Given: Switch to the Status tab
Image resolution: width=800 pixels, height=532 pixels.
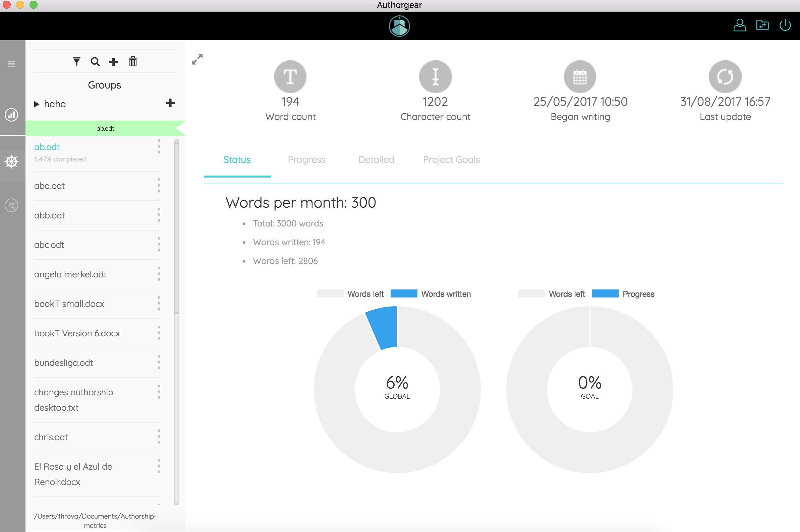Looking at the screenshot, I should coord(237,159).
